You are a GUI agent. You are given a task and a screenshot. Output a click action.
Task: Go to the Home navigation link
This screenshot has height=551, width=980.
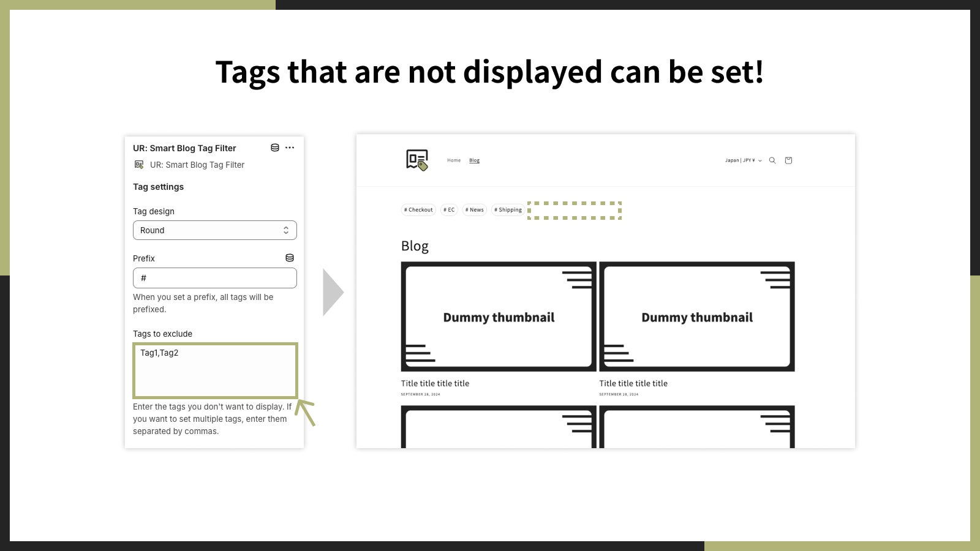(x=454, y=160)
